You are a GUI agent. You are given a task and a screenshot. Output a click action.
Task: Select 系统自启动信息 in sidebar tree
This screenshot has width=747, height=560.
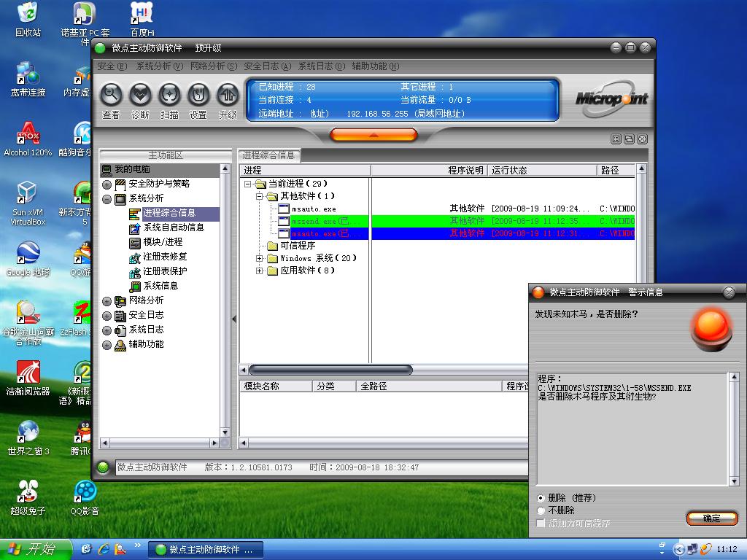point(167,227)
